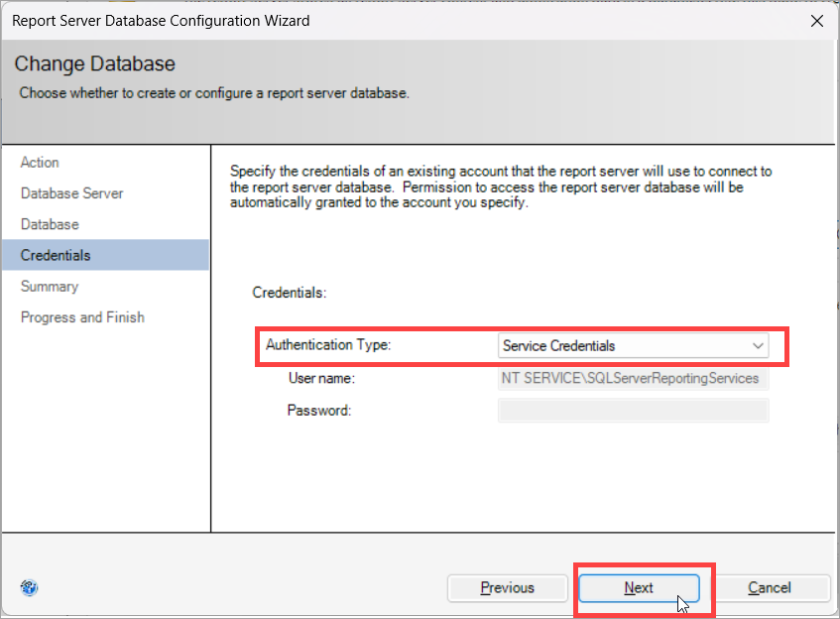Go to the Action step

click(41, 163)
